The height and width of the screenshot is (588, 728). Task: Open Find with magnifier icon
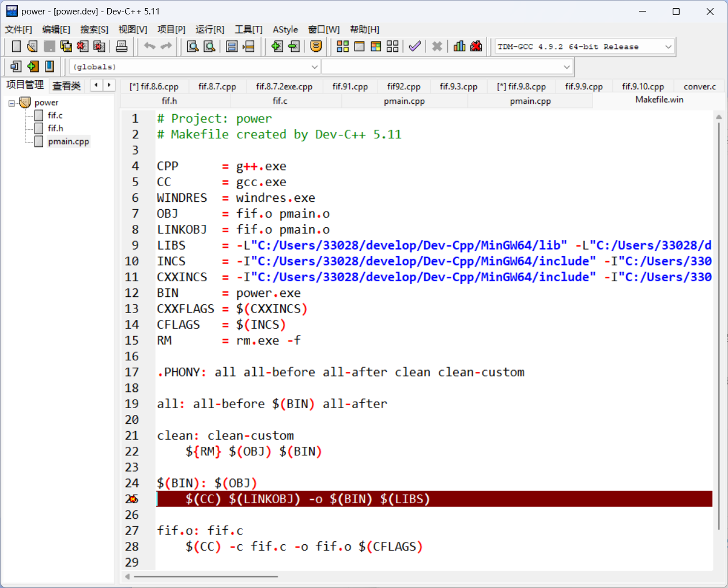pyautogui.click(x=193, y=46)
